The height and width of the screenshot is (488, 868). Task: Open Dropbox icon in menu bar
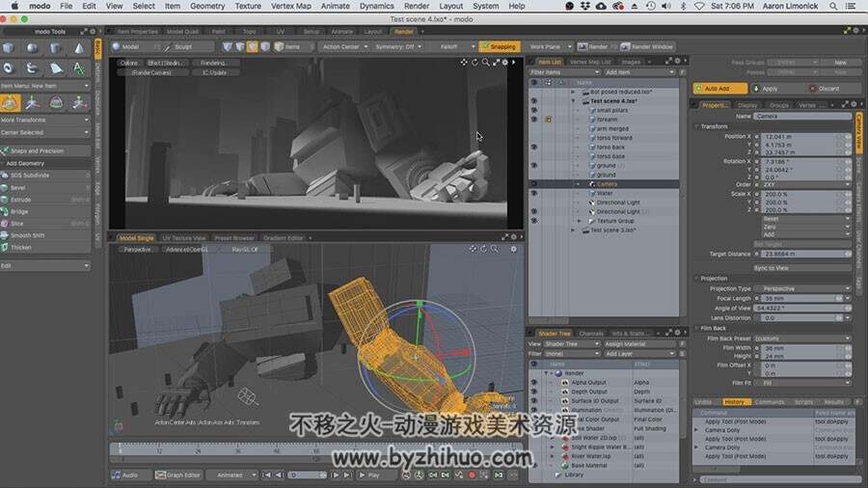(585, 6)
